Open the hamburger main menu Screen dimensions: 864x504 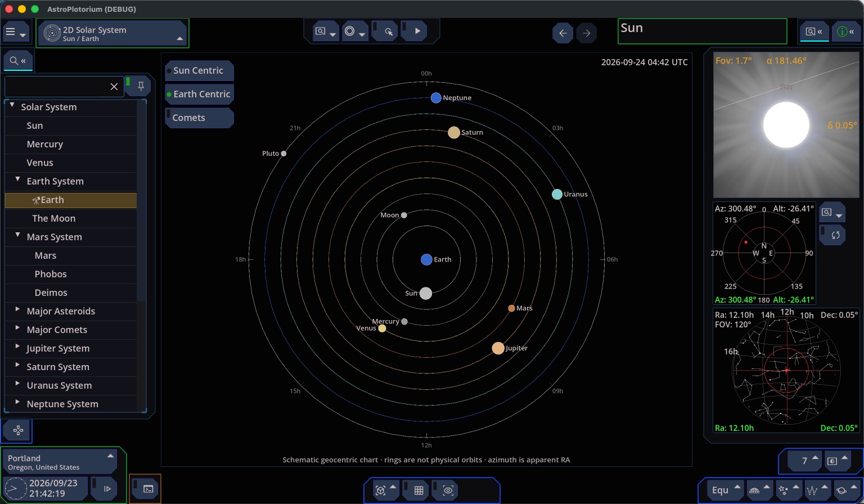(16, 33)
